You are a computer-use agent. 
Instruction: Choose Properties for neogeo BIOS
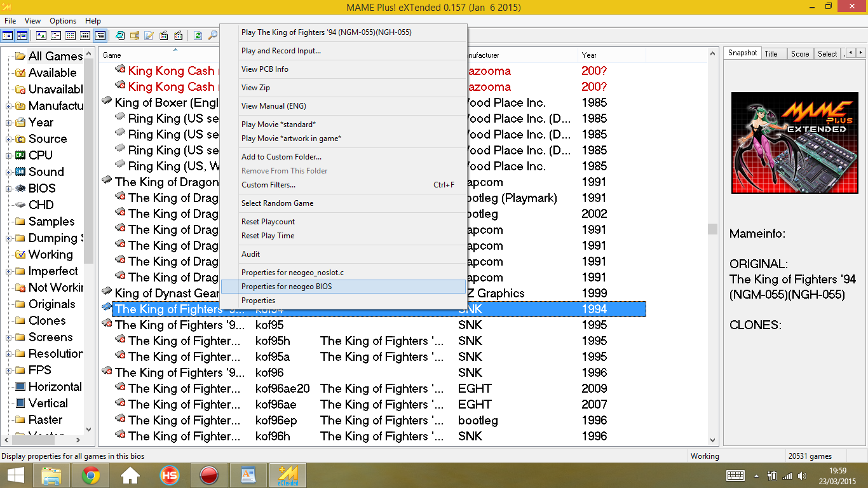pyautogui.click(x=343, y=287)
